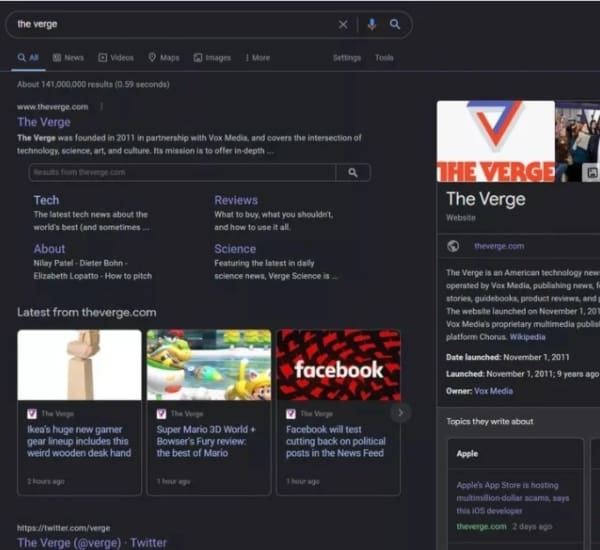Start voice search with the microphone icon

(372, 24)
